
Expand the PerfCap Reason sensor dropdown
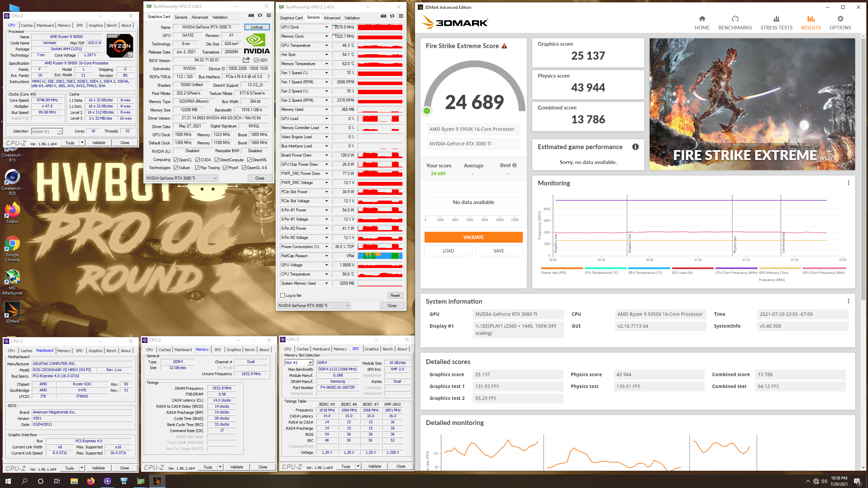[327, 256]
